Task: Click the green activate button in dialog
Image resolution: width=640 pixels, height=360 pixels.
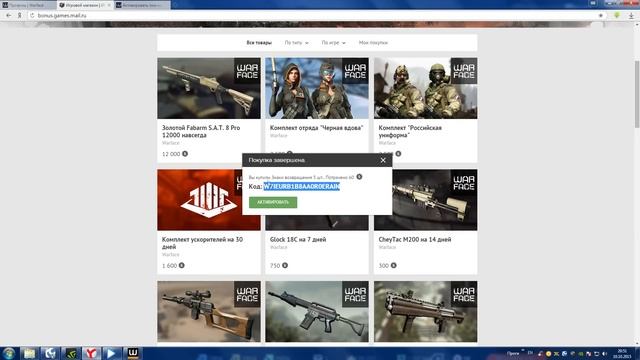Action: click(273, 202)
